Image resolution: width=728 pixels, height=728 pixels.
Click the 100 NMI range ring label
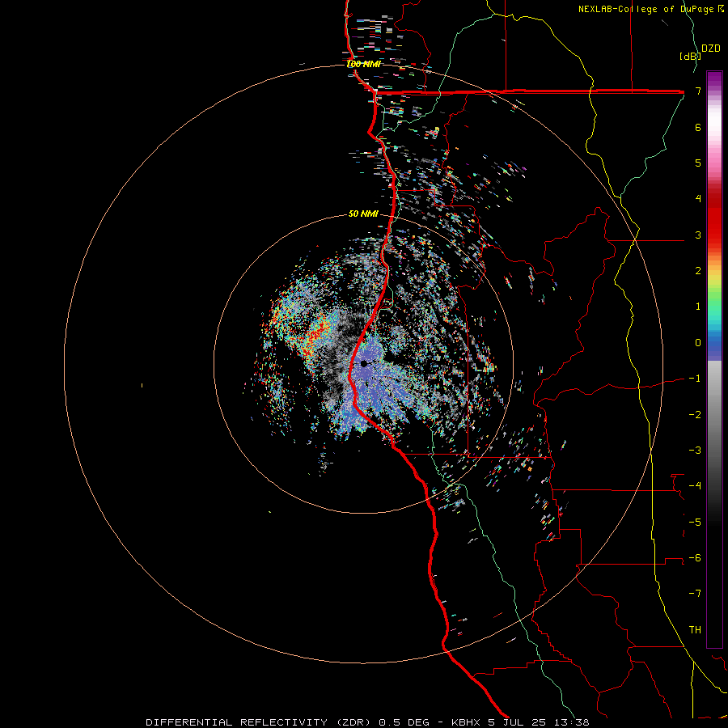coord(363,64)
